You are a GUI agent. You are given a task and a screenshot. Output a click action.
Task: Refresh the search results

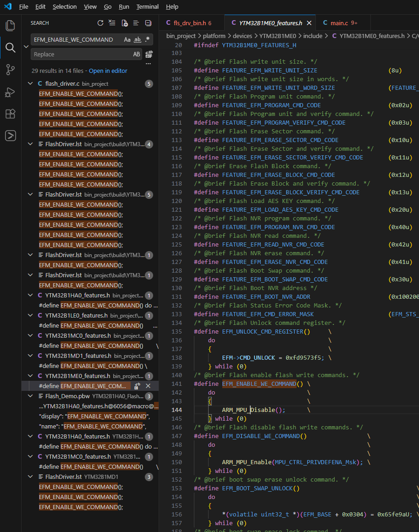pyautogui.click(x=100, y=23)
